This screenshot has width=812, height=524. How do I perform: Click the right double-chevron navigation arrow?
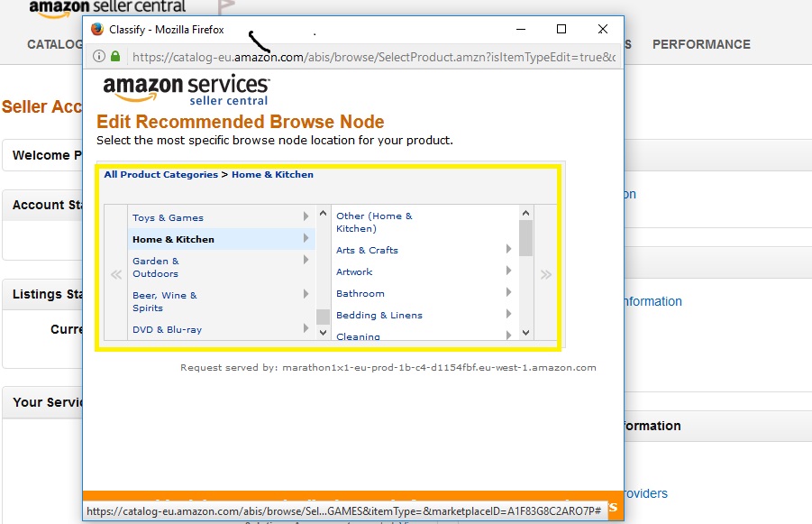(546, 274)
